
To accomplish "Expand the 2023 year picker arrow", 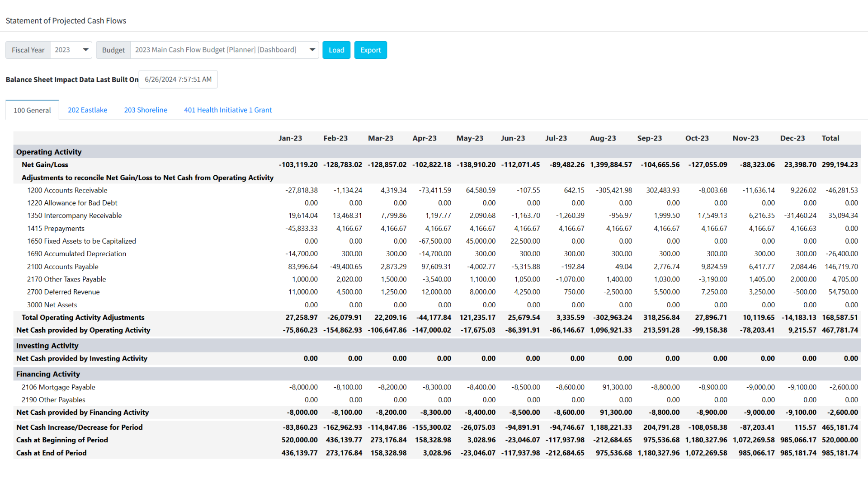I will point(85,50).
